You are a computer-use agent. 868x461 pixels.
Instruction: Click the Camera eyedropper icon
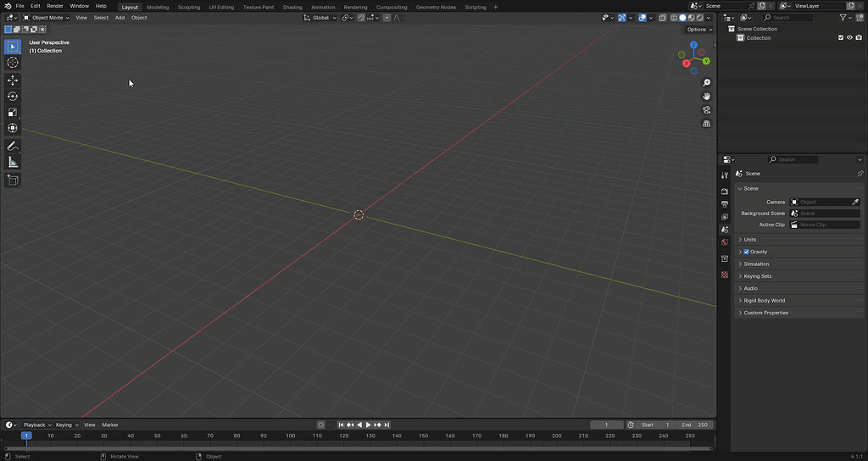(855, 202)
